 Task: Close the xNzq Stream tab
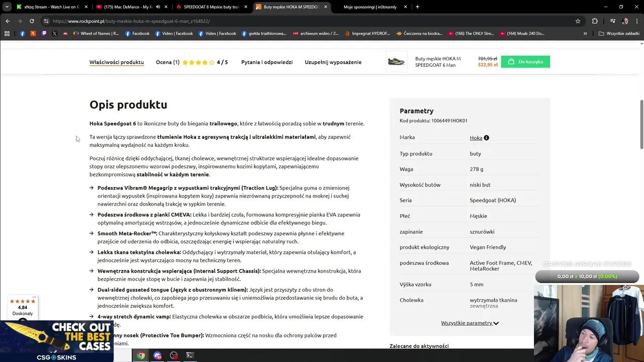click(86, 7)
